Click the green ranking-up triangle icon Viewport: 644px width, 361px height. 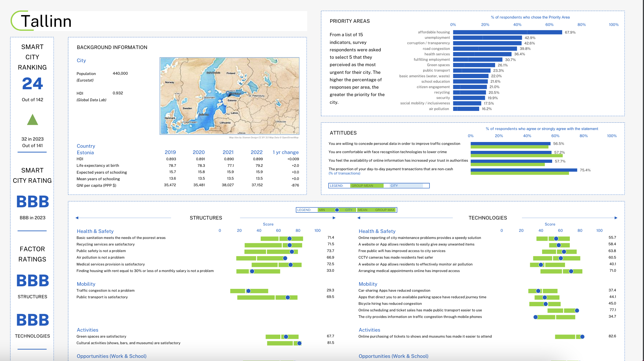[x=33, y=119]
